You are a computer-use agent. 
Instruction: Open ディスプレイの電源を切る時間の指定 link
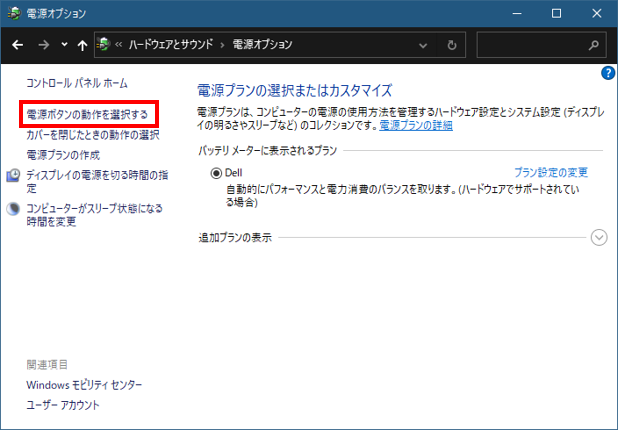coord(97,181)
